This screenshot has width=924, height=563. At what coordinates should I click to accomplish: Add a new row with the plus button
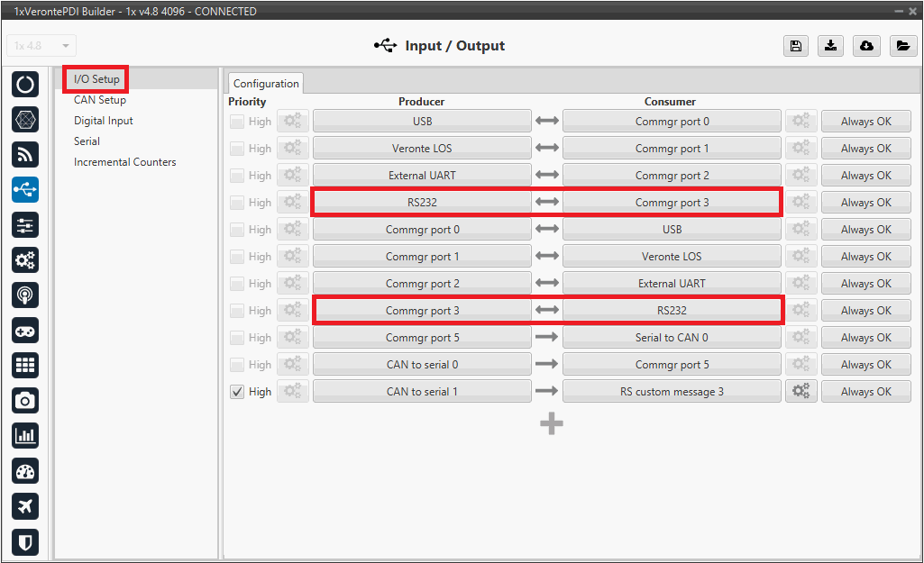click(552, 424)
